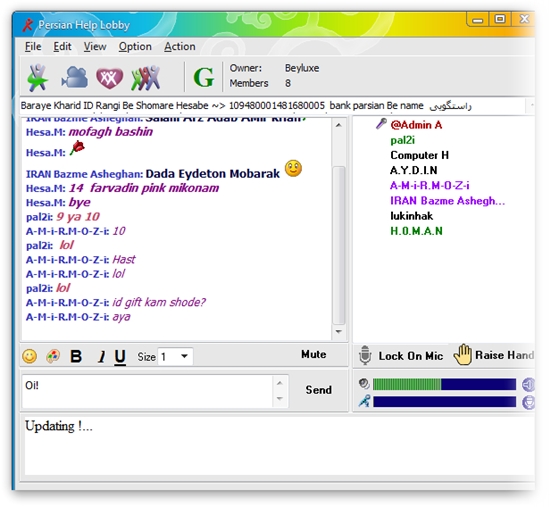Screen dimensions: 550x507
Task: Click the Send button
Action: tap(318, 390)
